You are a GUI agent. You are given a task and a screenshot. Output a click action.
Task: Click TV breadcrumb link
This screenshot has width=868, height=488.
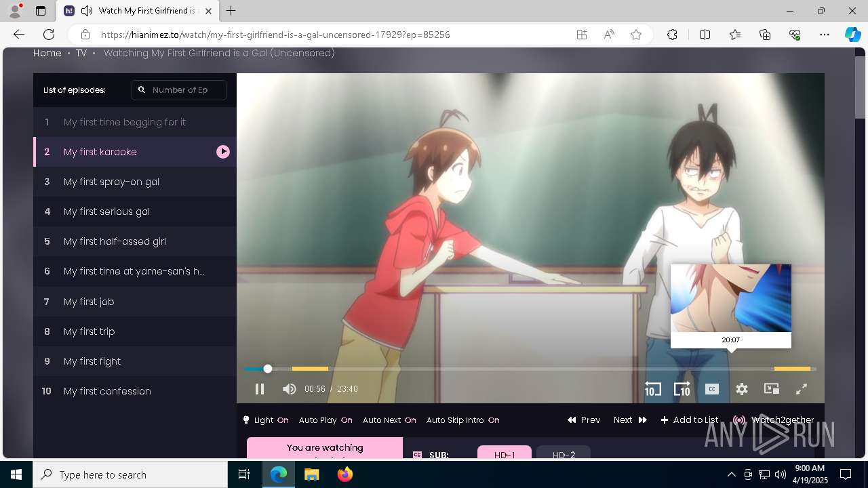[x=81, y=53]
